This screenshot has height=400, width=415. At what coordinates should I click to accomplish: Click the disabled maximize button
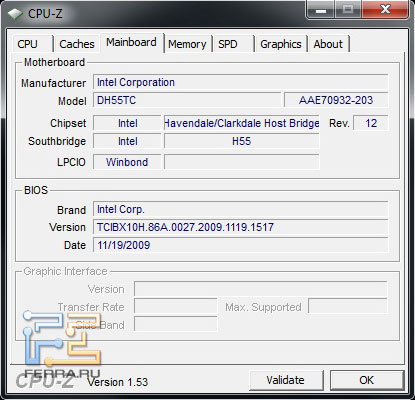[348, 10]
